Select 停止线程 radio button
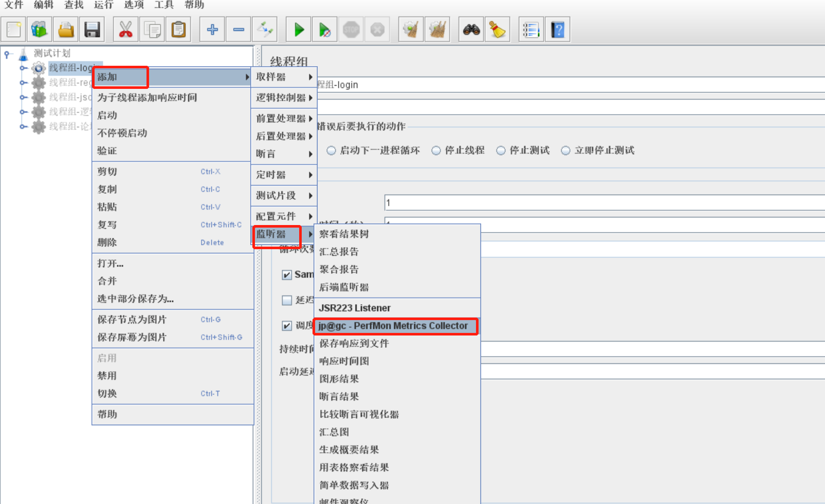 pos(436,151)
